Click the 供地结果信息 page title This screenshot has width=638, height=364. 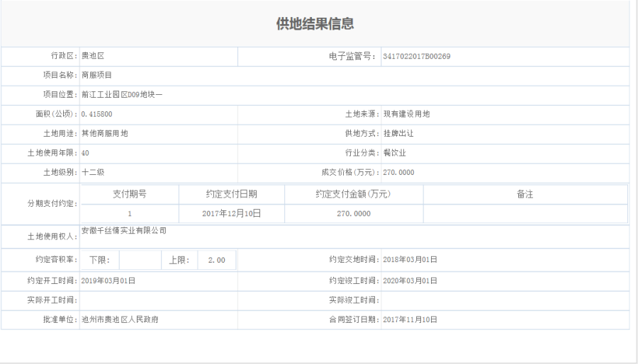[315, 24]
